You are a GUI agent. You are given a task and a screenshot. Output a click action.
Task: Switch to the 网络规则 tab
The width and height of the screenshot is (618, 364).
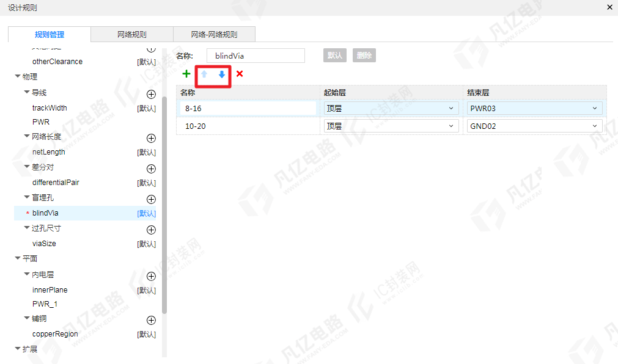click(132, 34)
